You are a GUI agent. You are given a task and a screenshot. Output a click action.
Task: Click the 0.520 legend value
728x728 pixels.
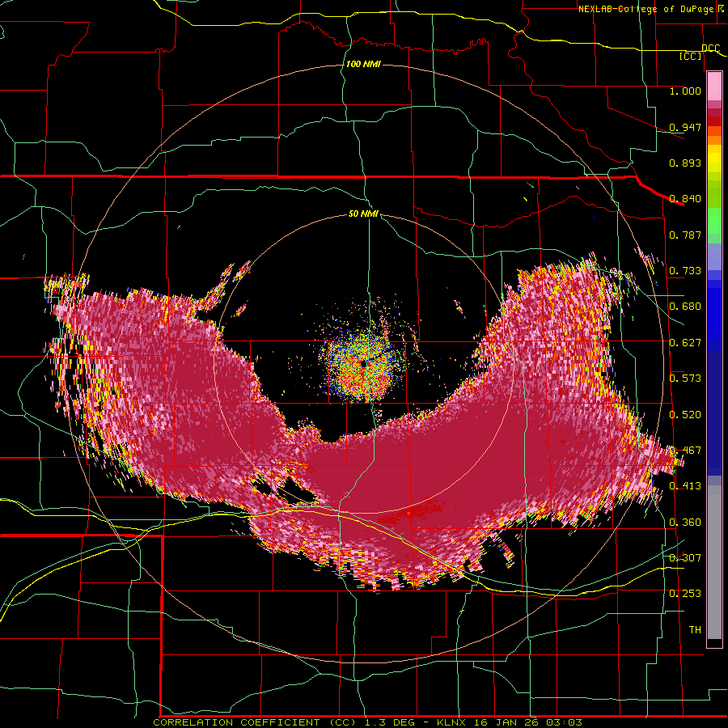click(685, 415)
